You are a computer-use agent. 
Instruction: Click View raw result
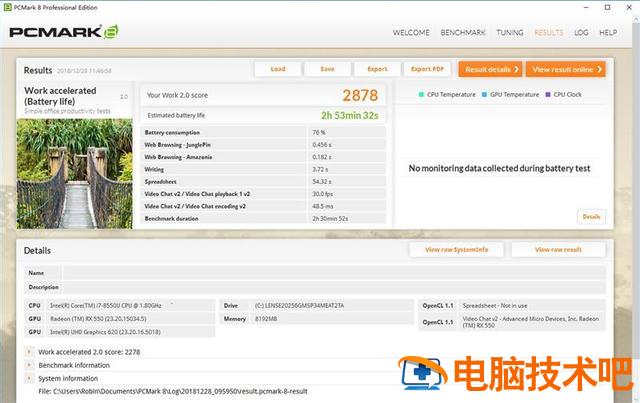558,249
